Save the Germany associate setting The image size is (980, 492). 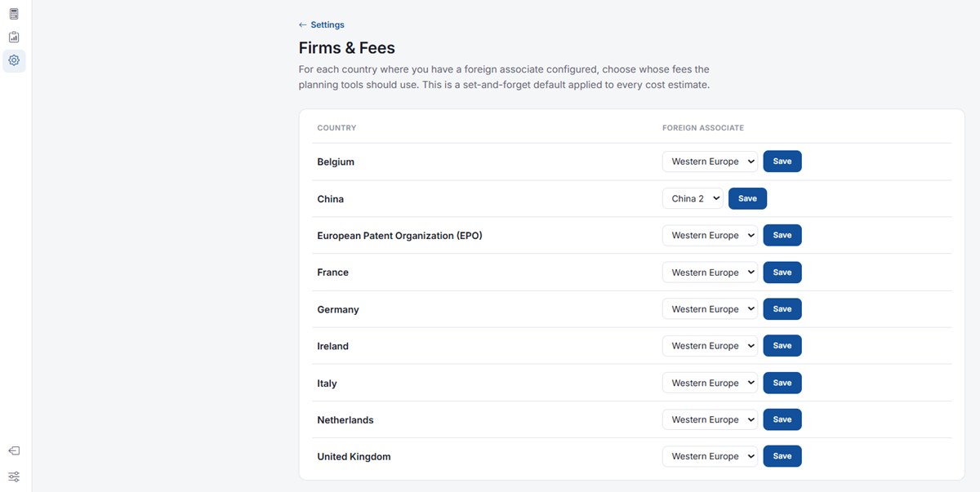point(782,309)
